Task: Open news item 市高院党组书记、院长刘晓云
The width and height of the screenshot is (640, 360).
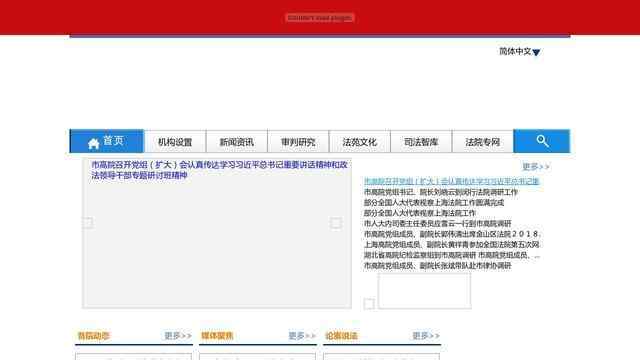Action: pyautogui.click(x=441, y=192)
